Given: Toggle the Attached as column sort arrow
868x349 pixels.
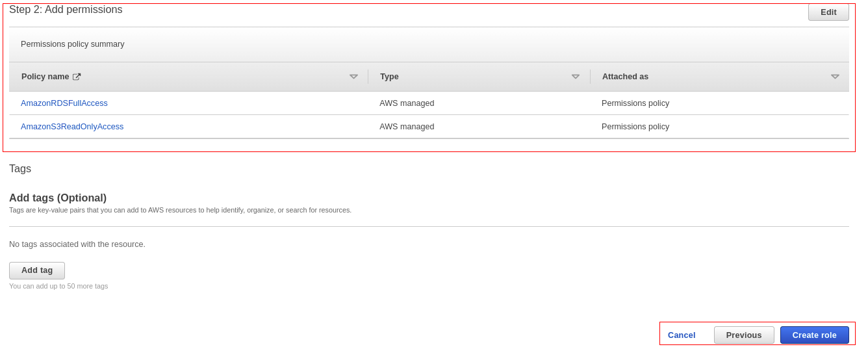Looking at the screenshot, I should point(835,77).
